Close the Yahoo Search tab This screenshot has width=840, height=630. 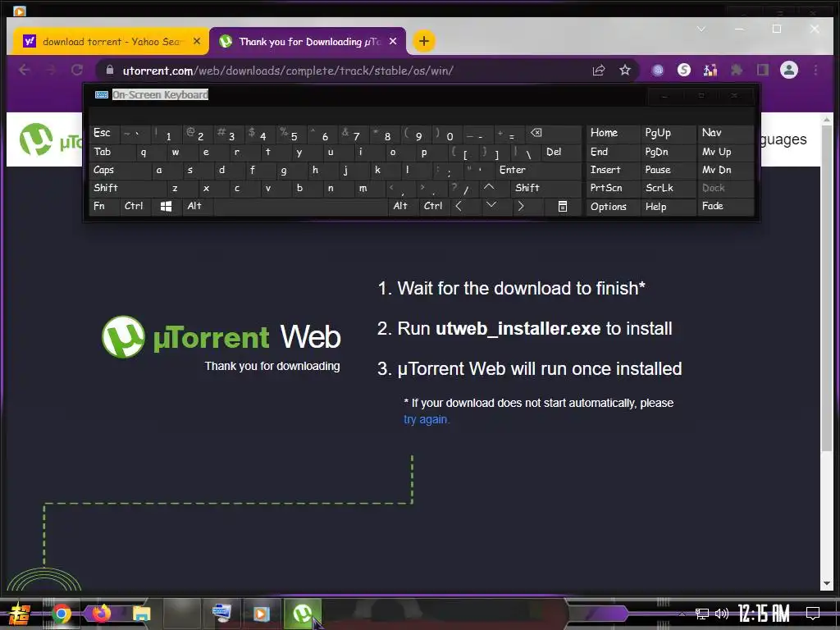pyautogui.click(x=197, y=41)
